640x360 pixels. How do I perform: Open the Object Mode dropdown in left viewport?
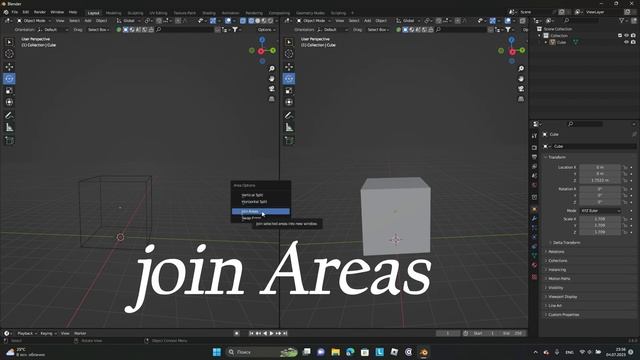(x=34, y=20)
